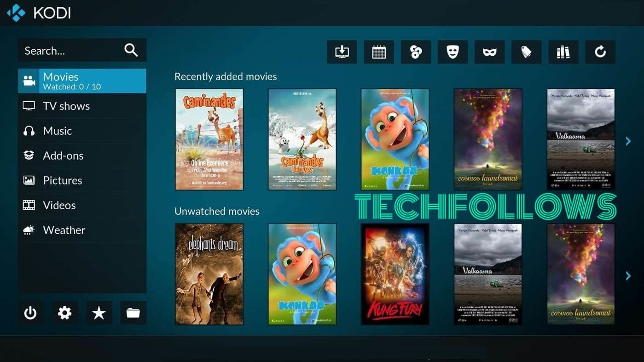Open the Add-ons menu label

click(63, 155)
